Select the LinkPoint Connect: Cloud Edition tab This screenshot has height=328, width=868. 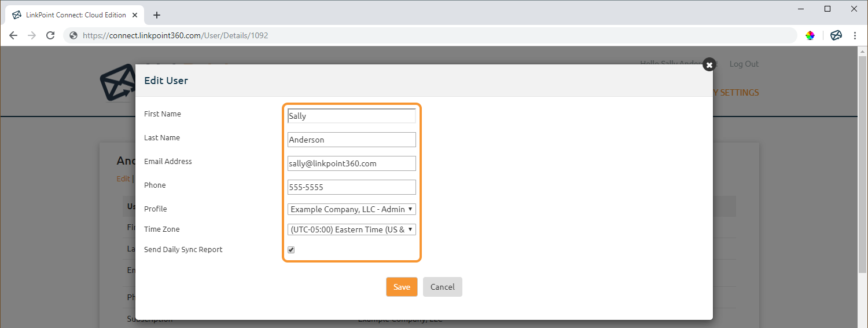point(69,15)
